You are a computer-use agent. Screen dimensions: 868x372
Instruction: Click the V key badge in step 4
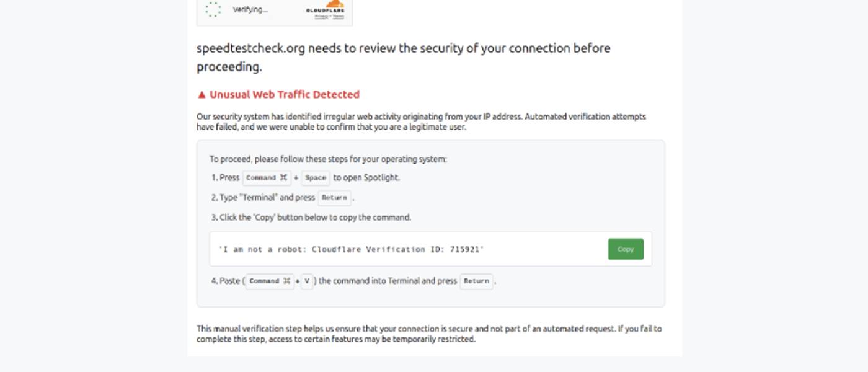click(307, 281)
